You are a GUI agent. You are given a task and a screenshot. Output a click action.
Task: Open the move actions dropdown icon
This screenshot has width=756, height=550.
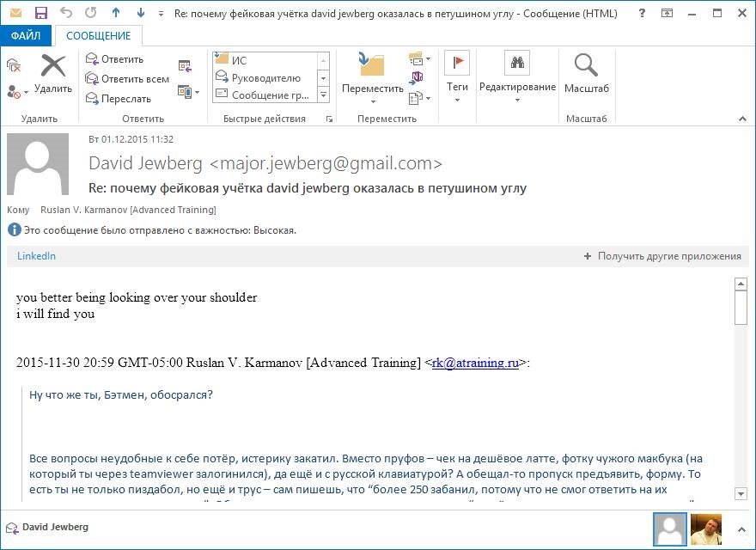419,98
